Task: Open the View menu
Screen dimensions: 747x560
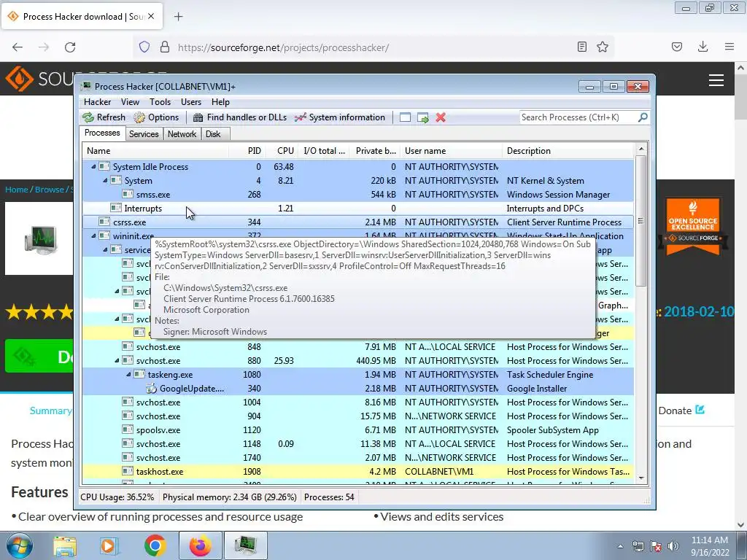Action: point(130,102)
